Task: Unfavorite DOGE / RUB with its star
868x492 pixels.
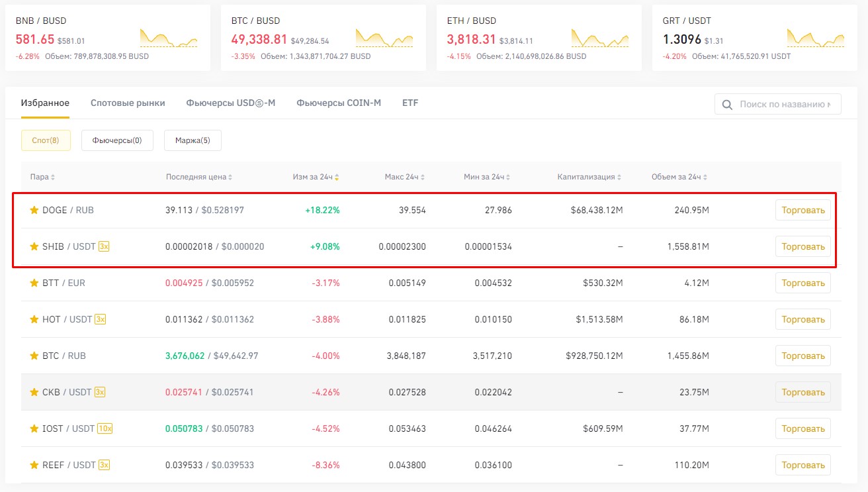Action: coord(34,210)
